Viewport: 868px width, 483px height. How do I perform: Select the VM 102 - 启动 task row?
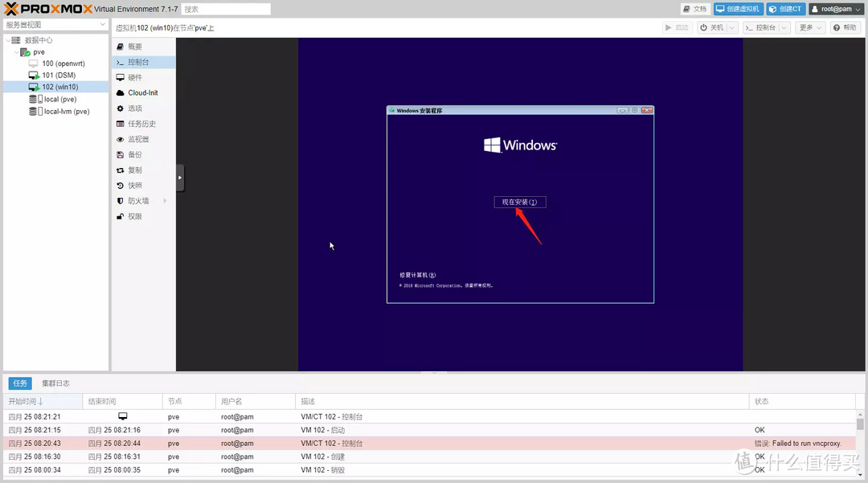[x=429, y=430]
